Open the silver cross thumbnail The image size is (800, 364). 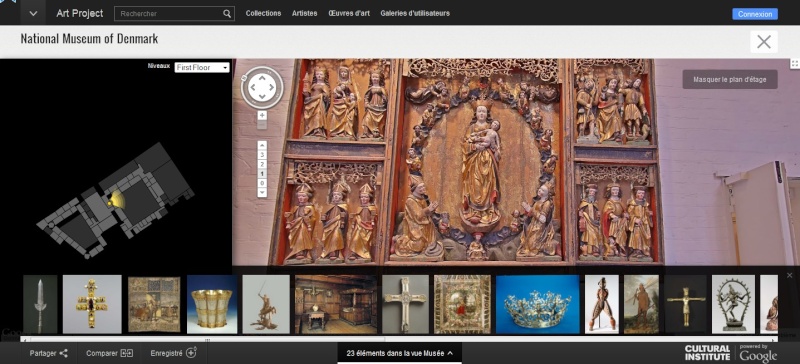pos(406,304)
